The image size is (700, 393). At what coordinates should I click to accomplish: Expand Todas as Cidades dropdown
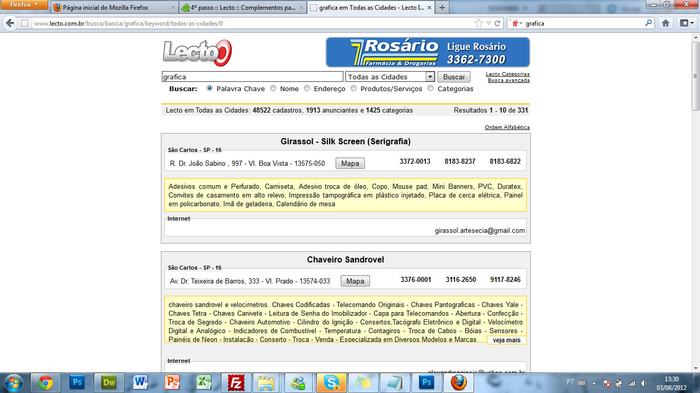click(x=429, y=77)
